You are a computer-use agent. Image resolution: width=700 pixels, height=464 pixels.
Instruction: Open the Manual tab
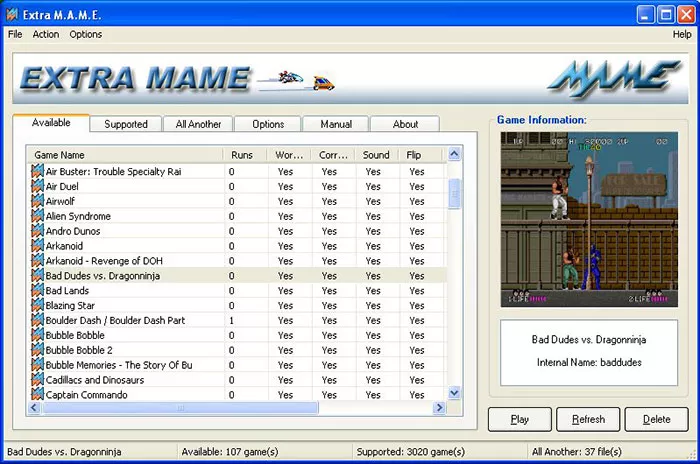click(x=336, y=124)
